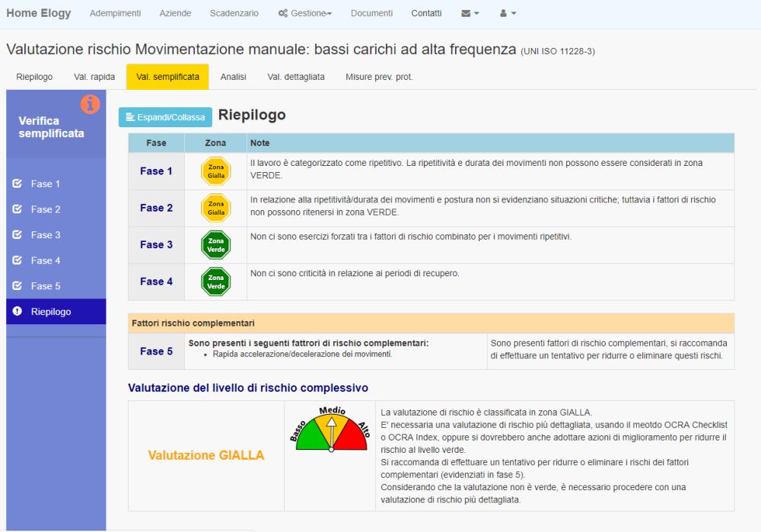Click the Rapida accelerazione/decelerazione bullet item
This screenshot has height=532, width=761.
[x=302, y=355]
